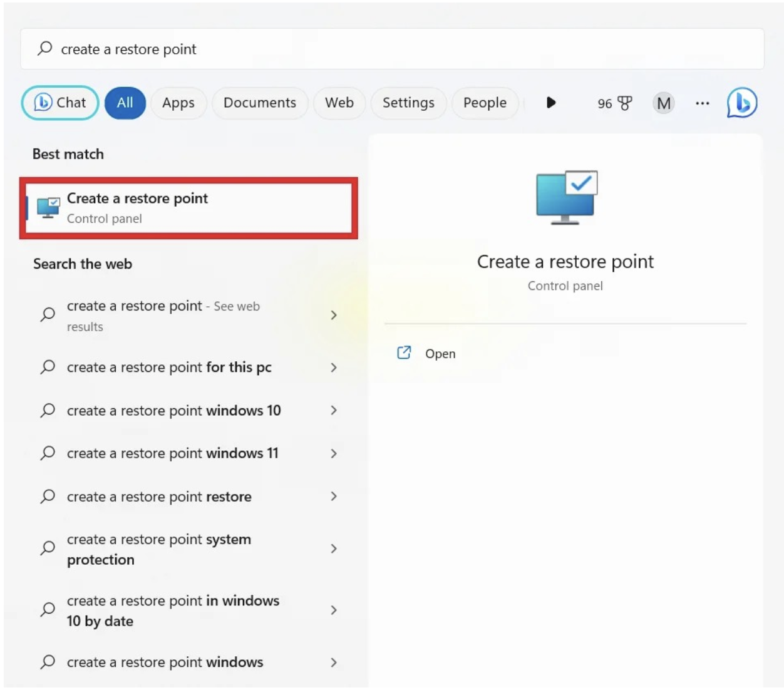Click the large restore point preview icon

point(565,196)
